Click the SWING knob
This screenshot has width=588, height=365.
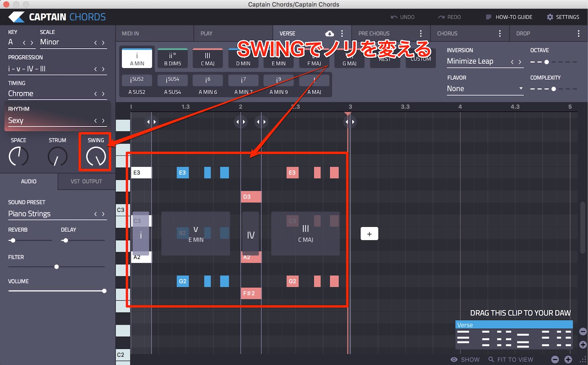click(96, 156)
